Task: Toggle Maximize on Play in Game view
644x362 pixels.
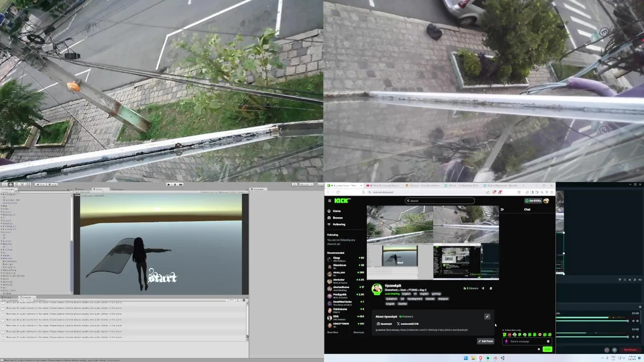Action: click(210, 192)
